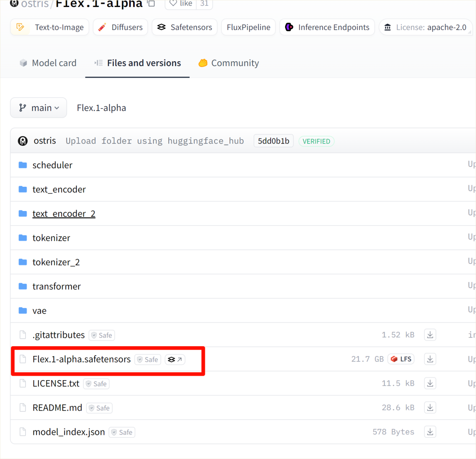Open the text_encoder_2 folder
This screenshot has height=459, width=476.
click(x=63, y=213)
